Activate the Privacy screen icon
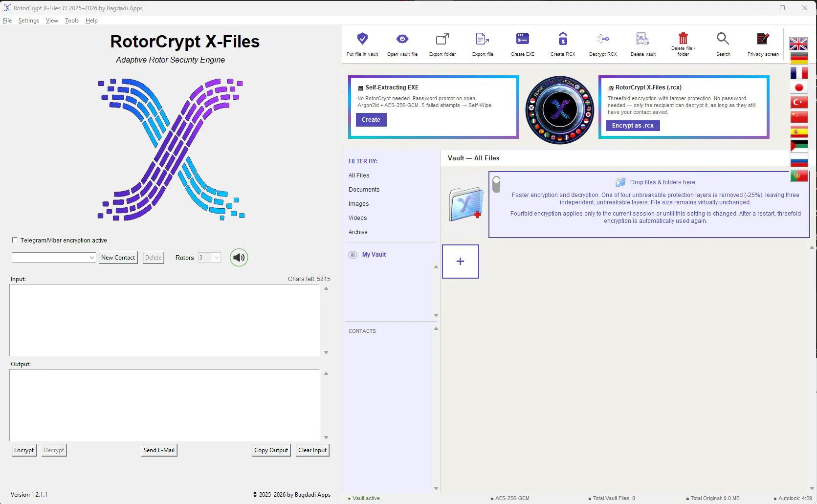 coord(763,39)
